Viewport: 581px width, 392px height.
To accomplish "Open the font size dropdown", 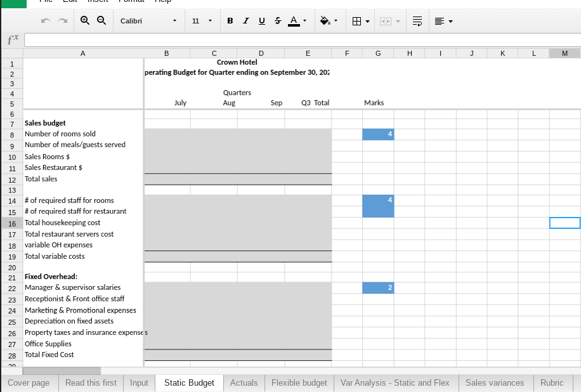I will (202, 20).
